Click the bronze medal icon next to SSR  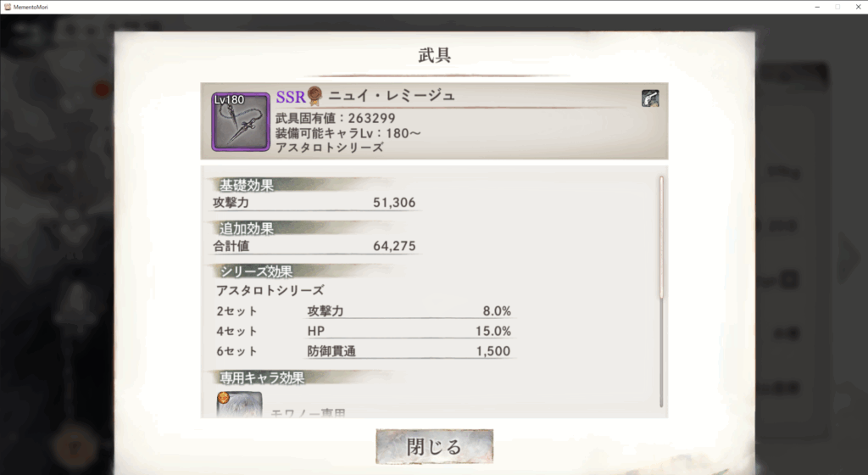(315, 95)
